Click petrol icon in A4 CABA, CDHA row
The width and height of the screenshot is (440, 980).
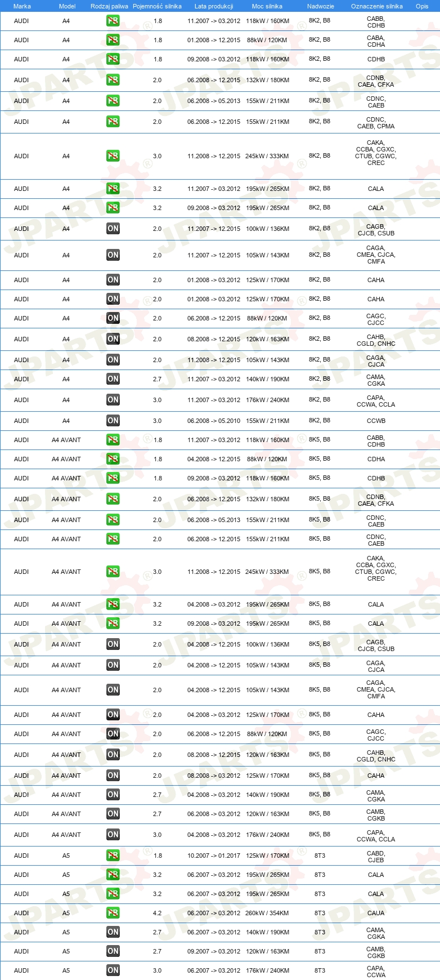click(113, 40)
